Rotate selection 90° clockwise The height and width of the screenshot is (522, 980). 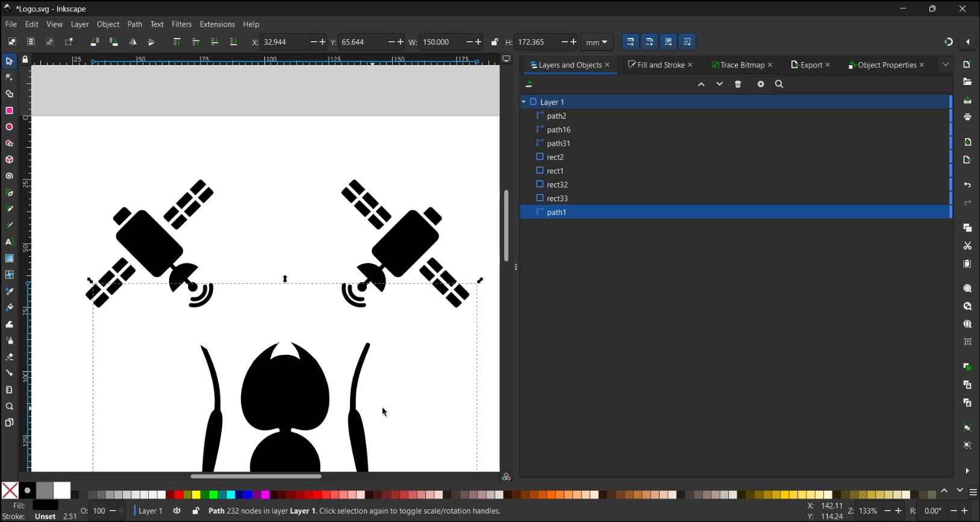coord(113,42)
